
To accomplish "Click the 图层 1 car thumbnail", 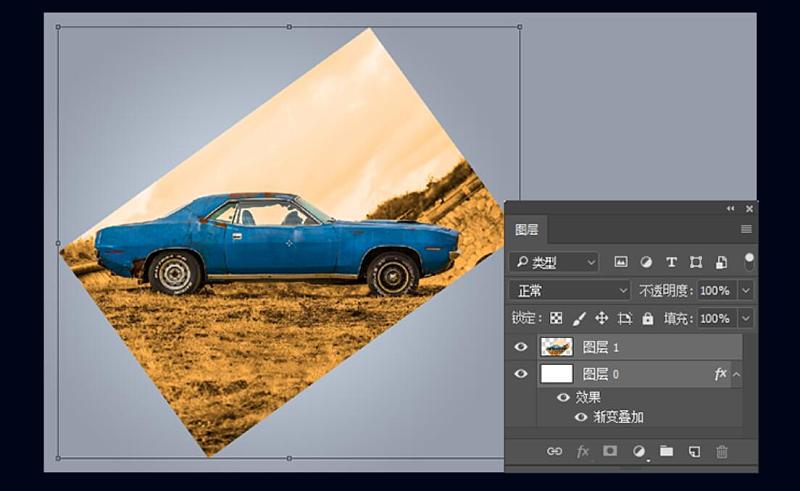I will tap(557, 347).
